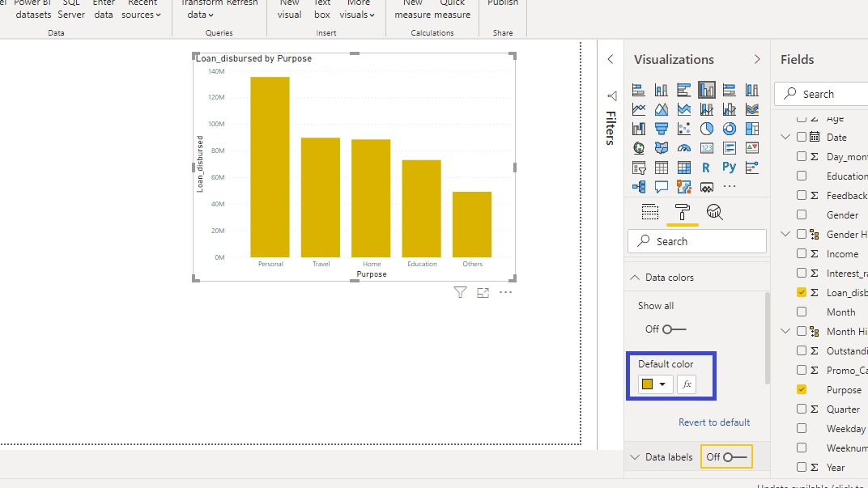Collapse the Data colors section
Viewport: 868px width, 488px height.
pyautogui.click(x=635, y=278)
